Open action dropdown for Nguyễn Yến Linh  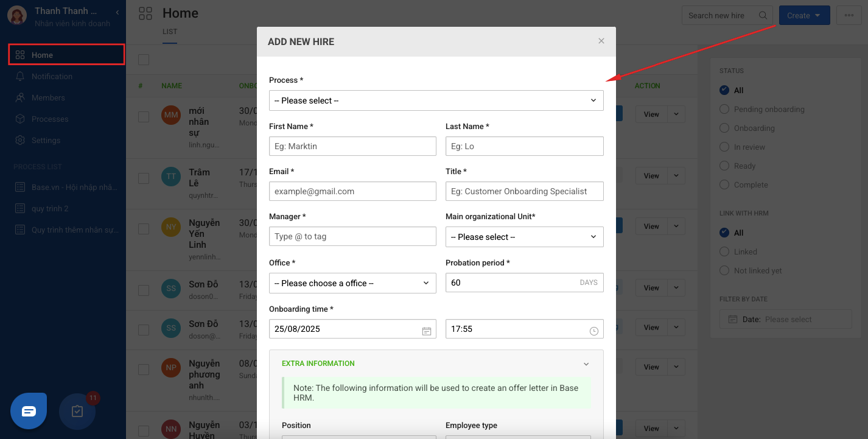[676, 227]
